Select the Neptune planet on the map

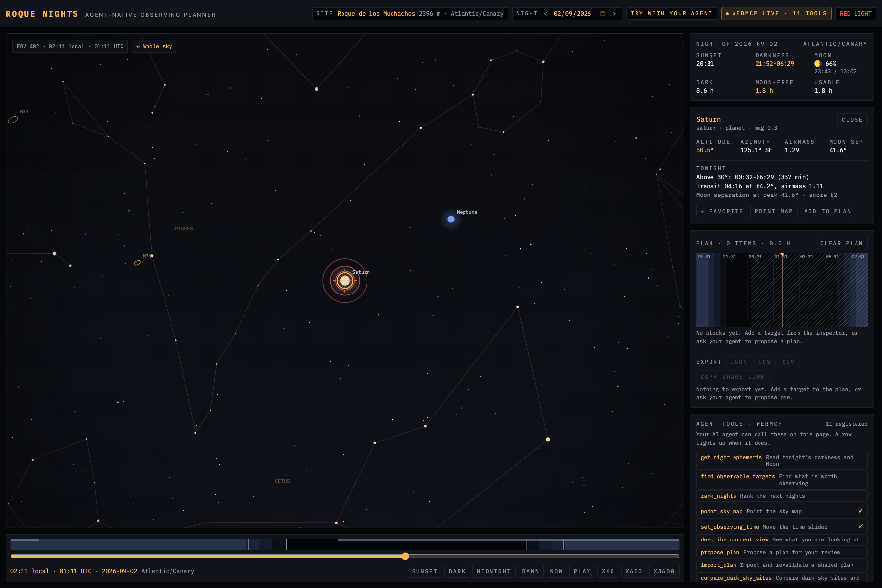[451, 219]
